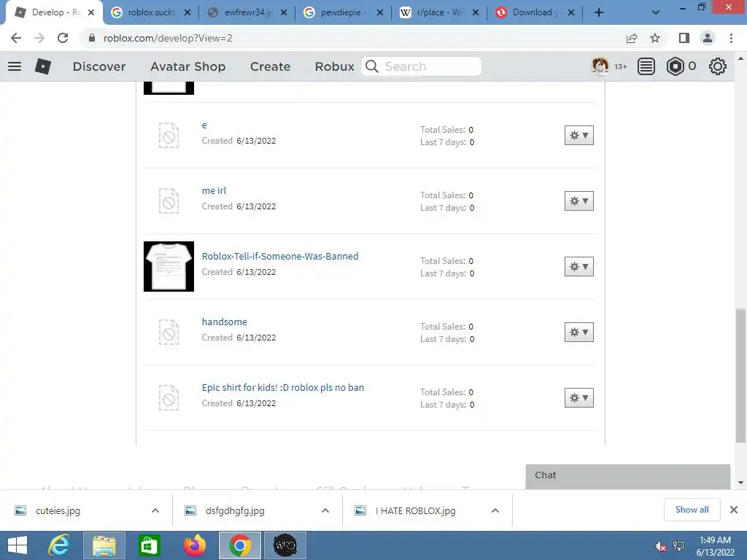This screenshot has width=747, height=560.
Task: Open Create in navigation
Action: 270,66
